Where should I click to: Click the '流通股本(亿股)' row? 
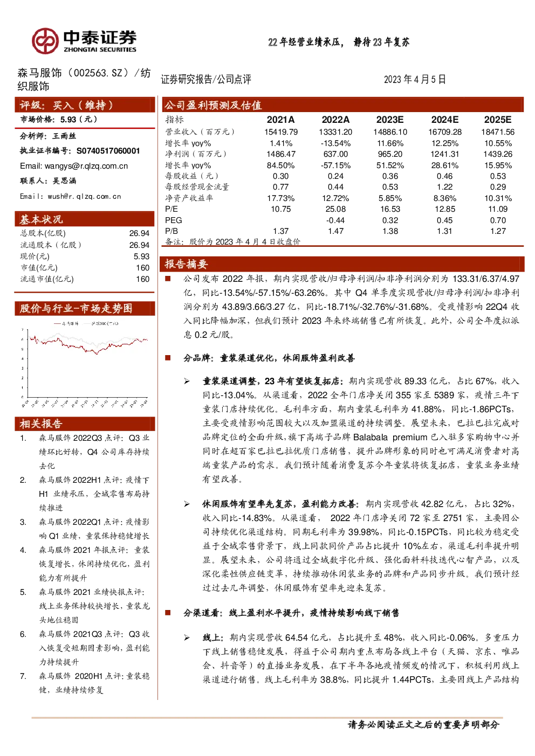[x=85, y=245]
